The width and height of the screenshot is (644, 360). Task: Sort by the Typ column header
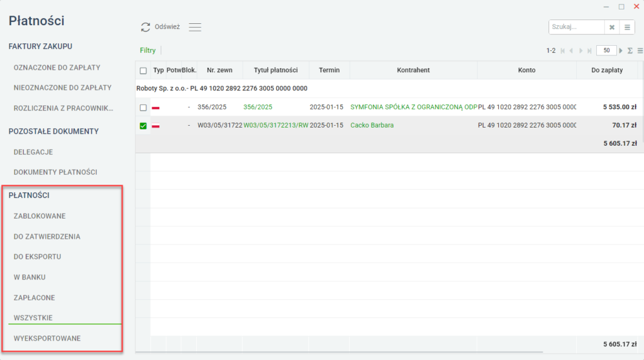[x=158, y=70]
